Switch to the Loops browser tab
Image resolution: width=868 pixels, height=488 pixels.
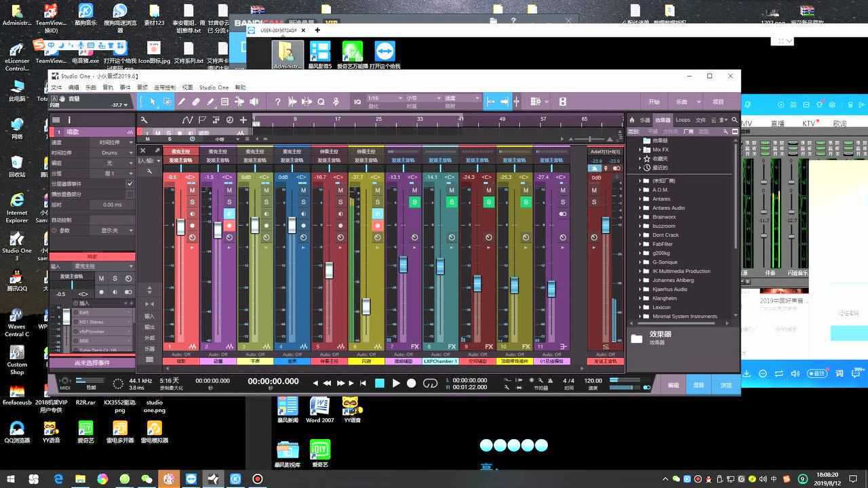click(683, 120)
